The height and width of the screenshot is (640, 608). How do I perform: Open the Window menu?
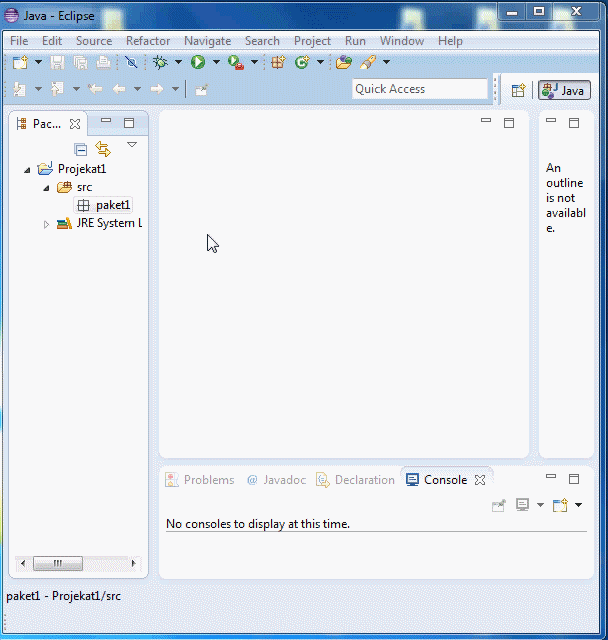click(x=402, y=41)
